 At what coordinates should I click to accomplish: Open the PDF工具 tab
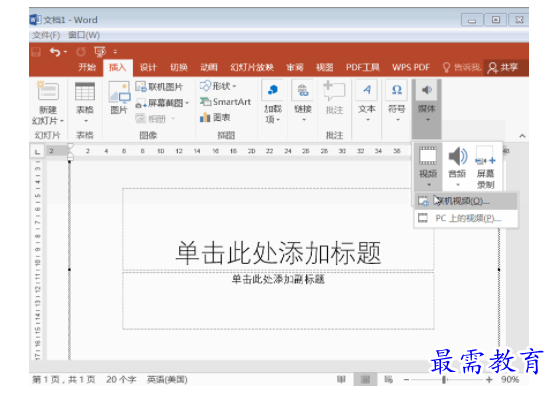(363, 67)
